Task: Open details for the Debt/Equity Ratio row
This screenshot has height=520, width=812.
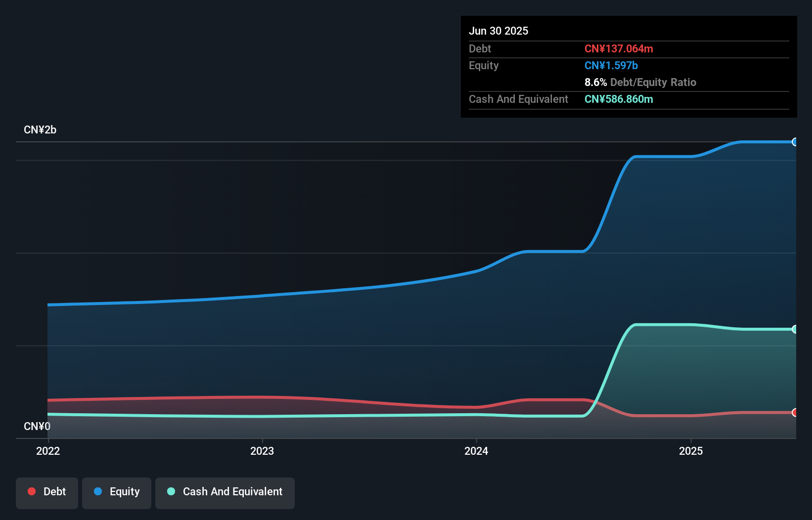Action: click(x=640, y=82)
